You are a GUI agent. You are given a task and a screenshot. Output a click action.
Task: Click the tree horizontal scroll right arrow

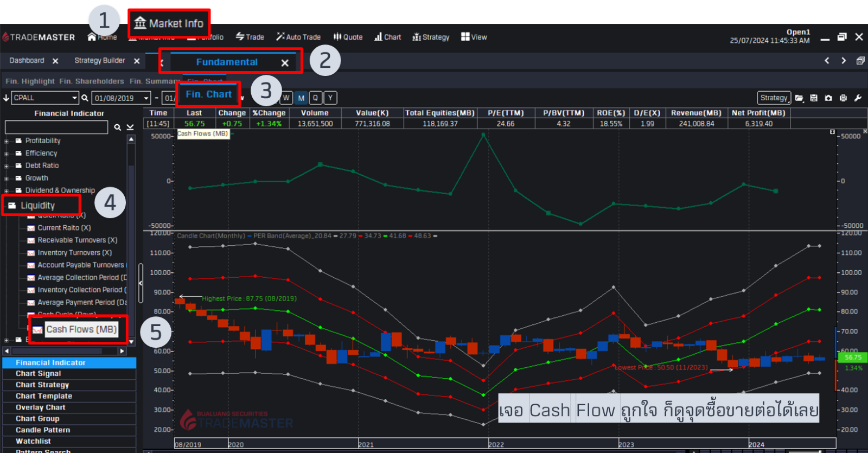tap(122, 352)
